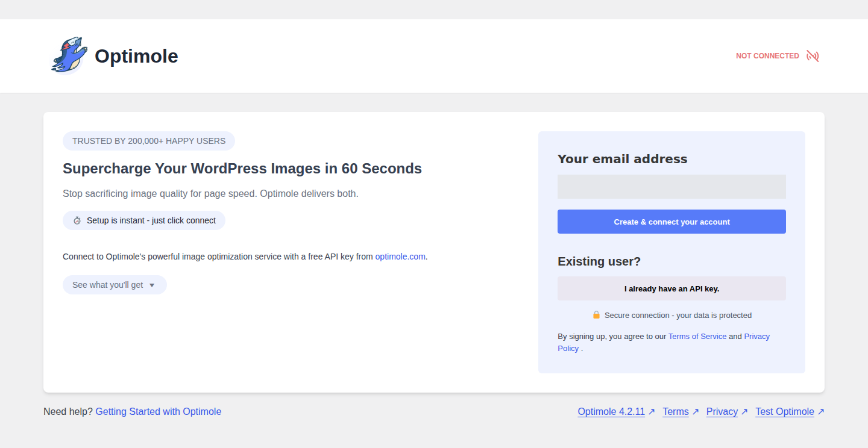Click the Setup is instant badge text
Screen dimensions: 868x448
tap(151, 220)
